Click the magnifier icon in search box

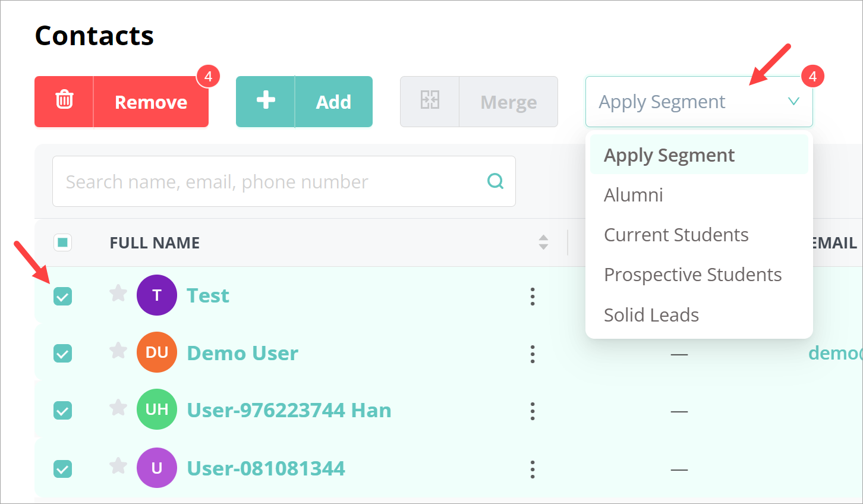click(x=495, y=181)
